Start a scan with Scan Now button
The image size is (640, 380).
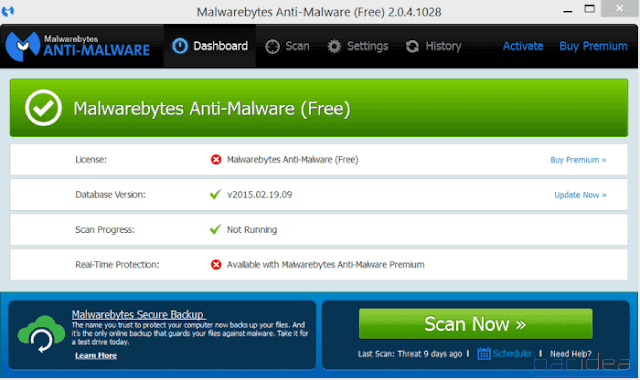tap(476, 324)
